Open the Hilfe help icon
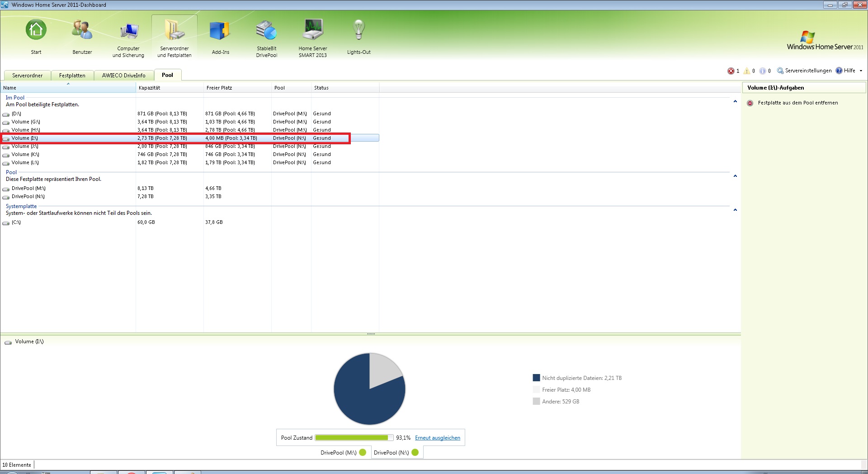This screenshot has width=868, height=474. [839, 71]
